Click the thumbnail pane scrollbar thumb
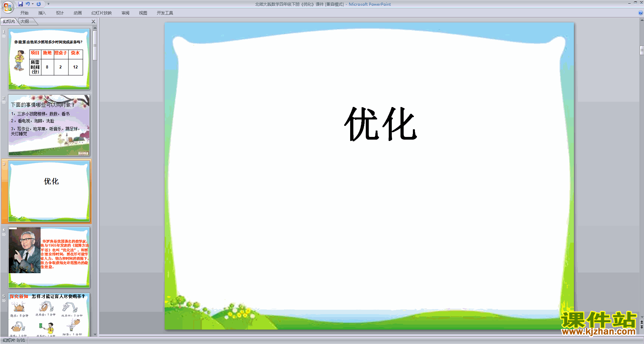Screen dimensions: 644x344 (x=95, y=45)
